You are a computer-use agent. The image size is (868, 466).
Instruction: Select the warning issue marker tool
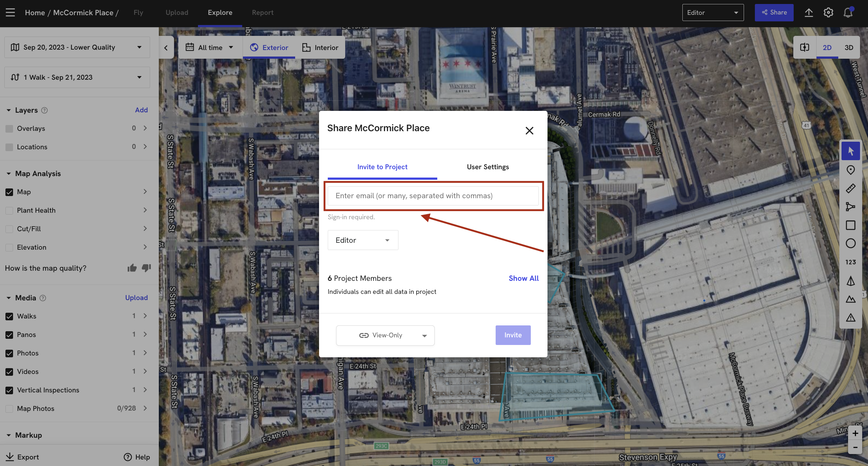[851, 318]
